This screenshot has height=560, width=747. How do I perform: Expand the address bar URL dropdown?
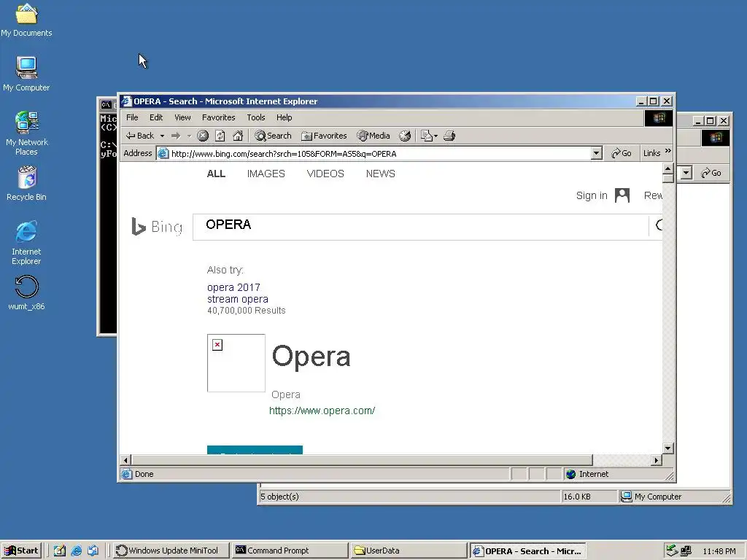tap(597, 153)
